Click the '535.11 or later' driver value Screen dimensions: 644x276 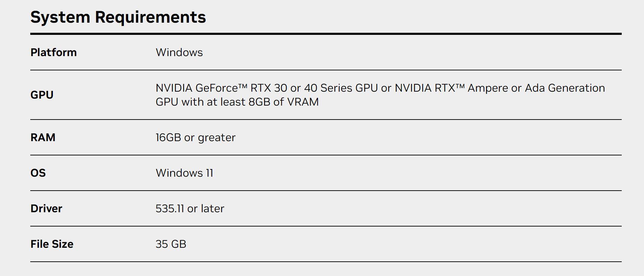[190, 208]
